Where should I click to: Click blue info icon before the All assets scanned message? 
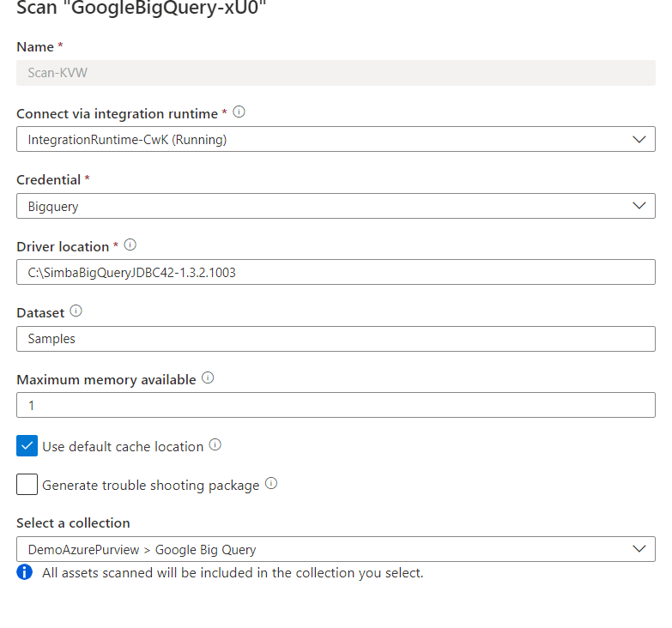click(24, 572)
